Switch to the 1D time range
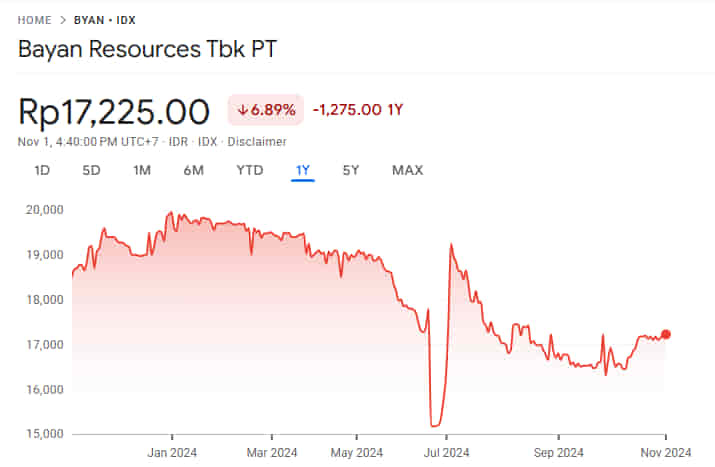The height and width of the screenshot is (467, 715). tap(42, 170)
